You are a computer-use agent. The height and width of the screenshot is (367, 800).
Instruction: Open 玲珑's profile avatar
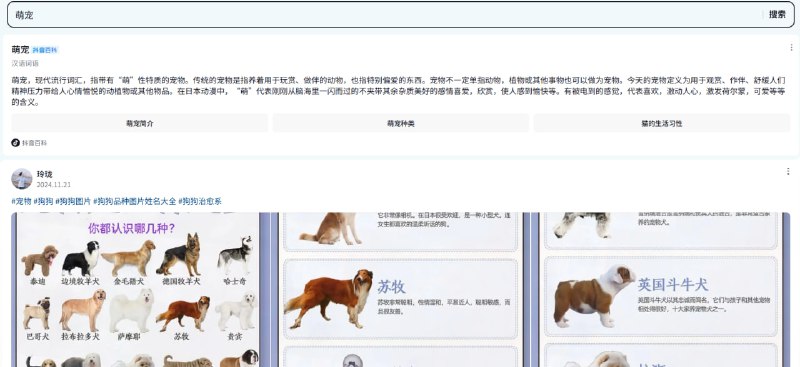[22, 179]
